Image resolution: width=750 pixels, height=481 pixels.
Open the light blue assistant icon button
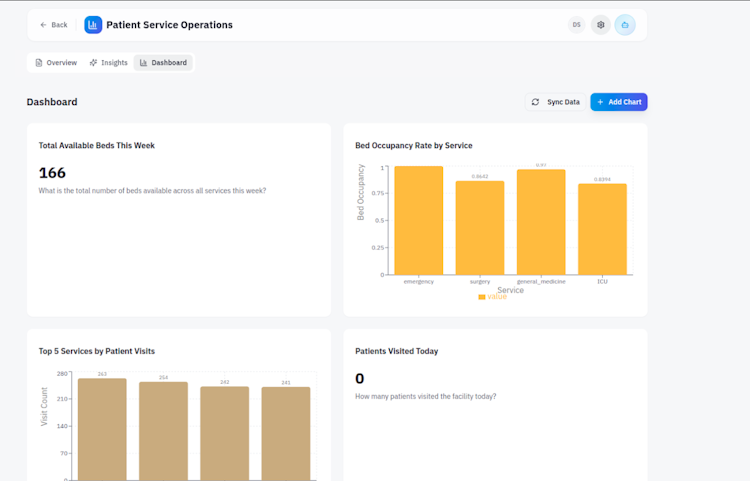coord(625,25)
